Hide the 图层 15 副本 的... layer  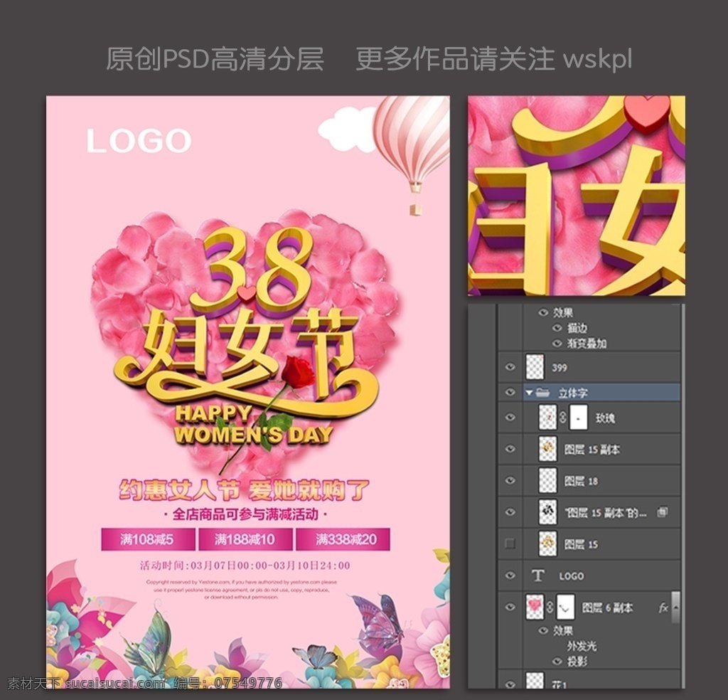point(510,512)
